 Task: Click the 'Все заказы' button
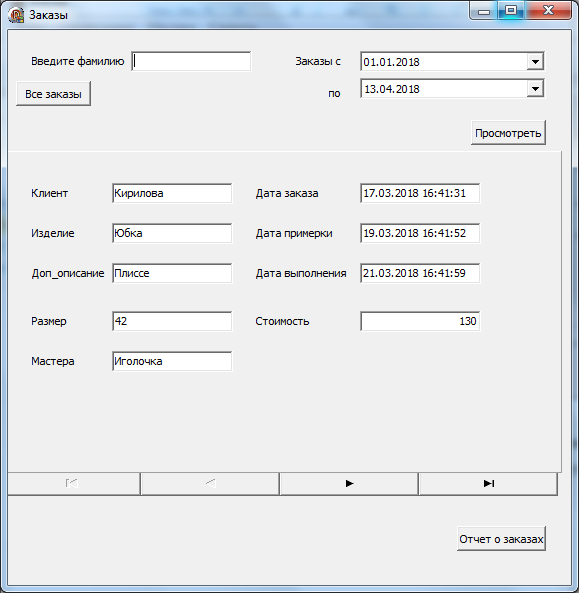tap(53, 94)
